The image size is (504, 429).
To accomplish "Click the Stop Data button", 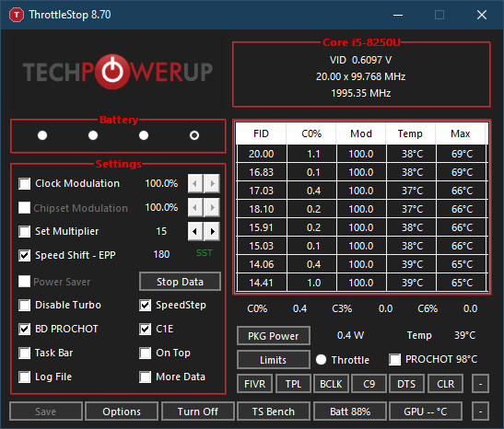I will pyautogui.click(x=180, y=282).
